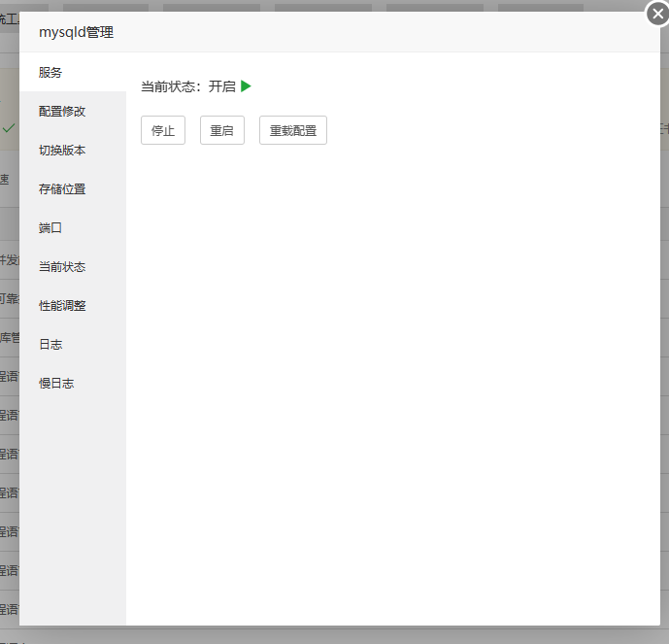Click the 停止 button
This screenshot has width=669, height=644.
tap(163, 130)
